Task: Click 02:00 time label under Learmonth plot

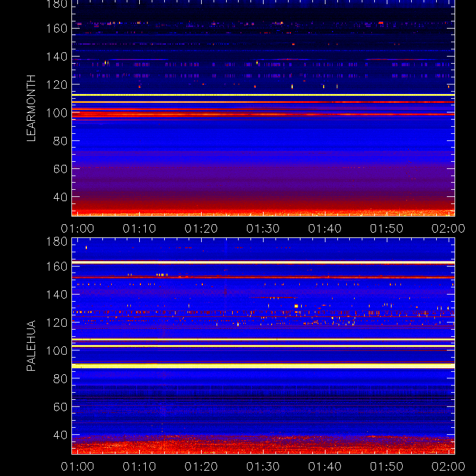Action: pyautogui.click(x=449, y=228)
